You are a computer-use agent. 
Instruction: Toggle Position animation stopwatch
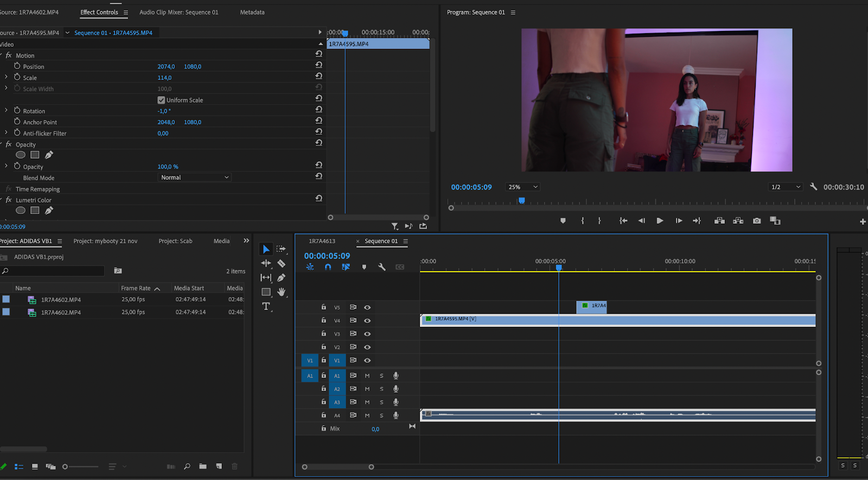(x=17, y=66)
